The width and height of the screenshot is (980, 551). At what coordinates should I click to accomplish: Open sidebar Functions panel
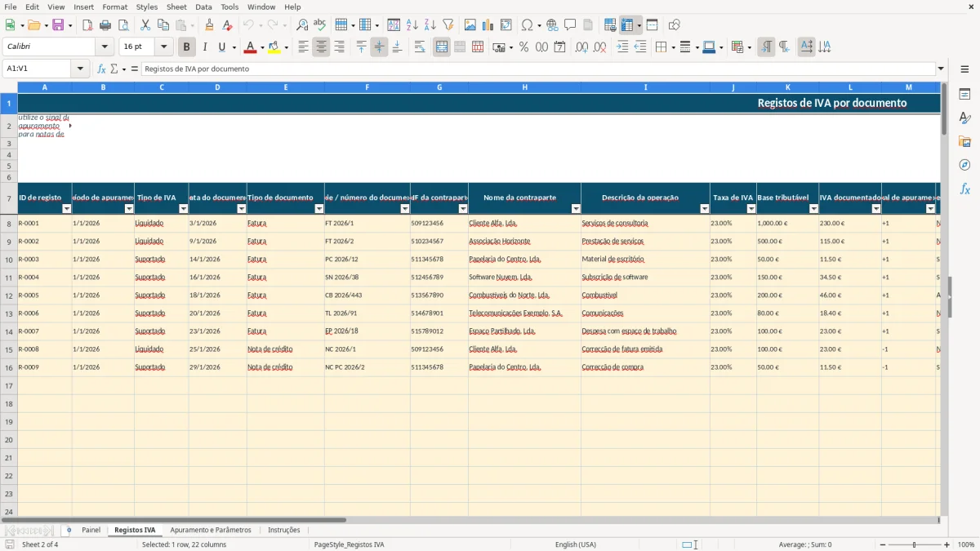(x=964, y=189)
